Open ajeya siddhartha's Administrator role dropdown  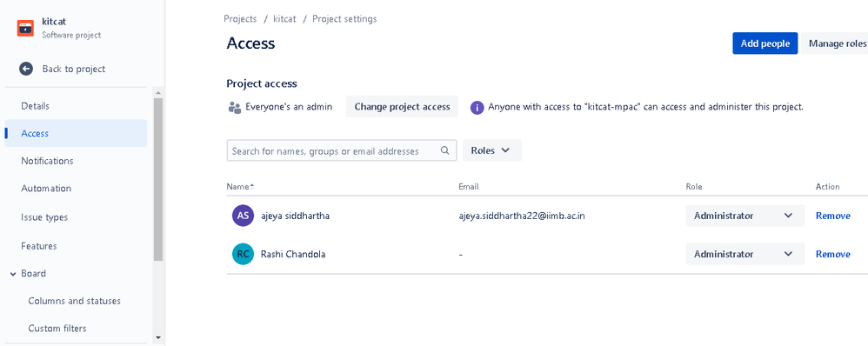click(745, 216)
